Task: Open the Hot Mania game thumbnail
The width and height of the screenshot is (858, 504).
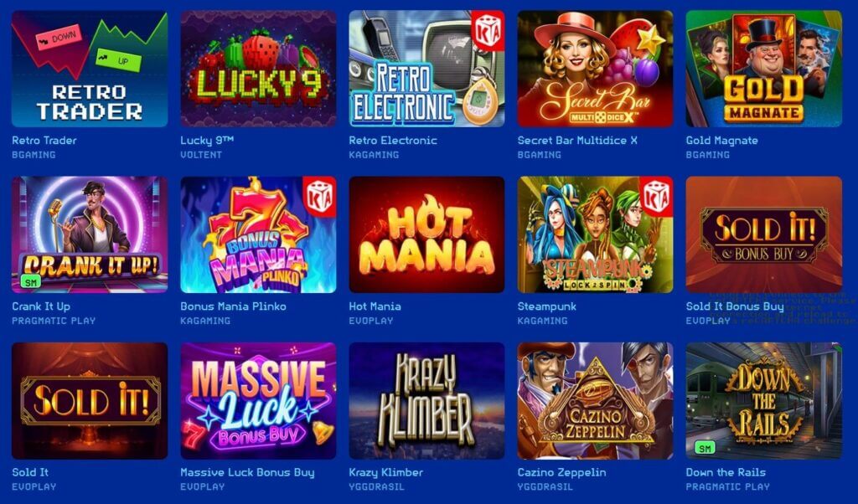Action: click(426, 234)
